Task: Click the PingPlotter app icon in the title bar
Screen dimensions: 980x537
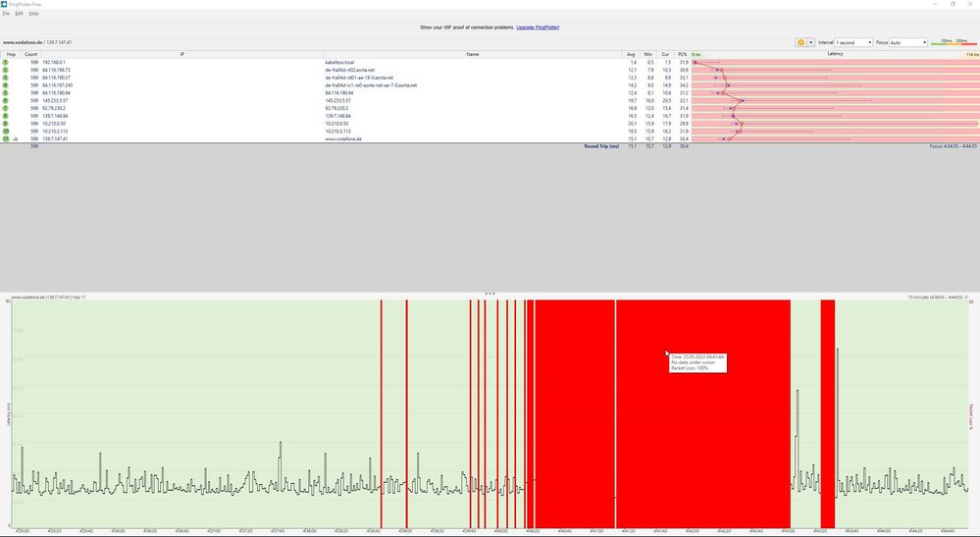Action: pyautogui.click(x=4, y=4)
